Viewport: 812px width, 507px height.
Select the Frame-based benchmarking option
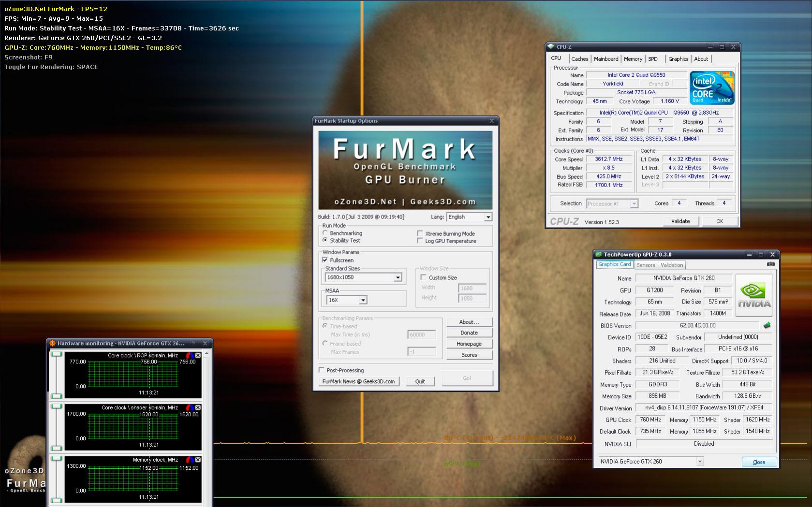(325, 344)
